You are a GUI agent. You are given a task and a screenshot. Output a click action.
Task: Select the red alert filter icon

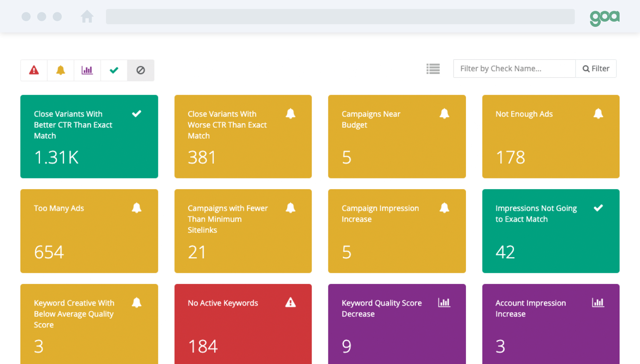[34, 70]
